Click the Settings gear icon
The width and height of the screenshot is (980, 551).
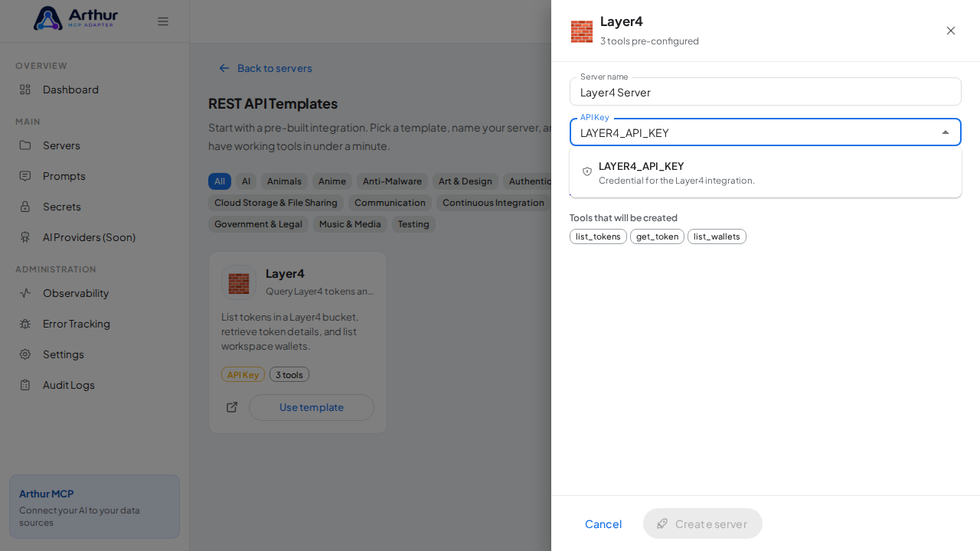pos(25,354)
